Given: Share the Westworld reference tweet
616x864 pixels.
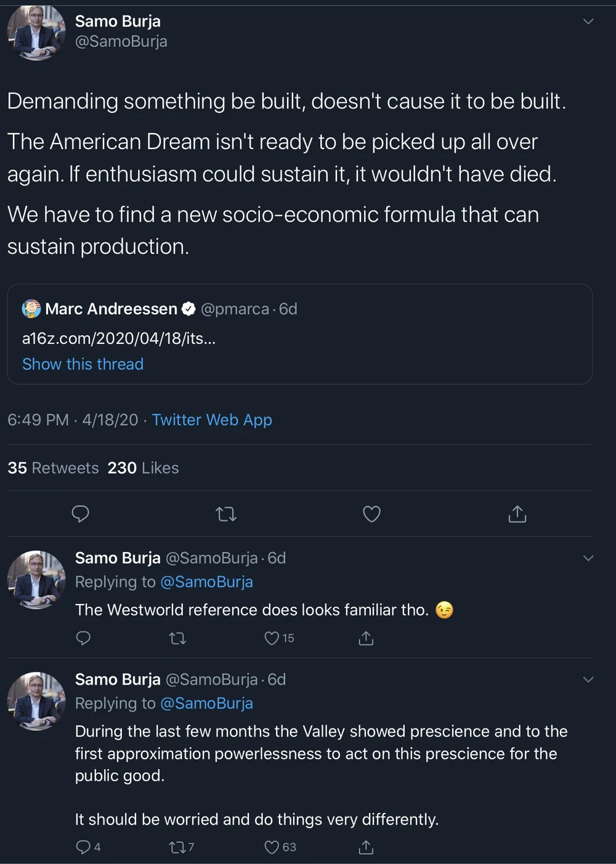Looking at the screenshot, I should 366,638.
